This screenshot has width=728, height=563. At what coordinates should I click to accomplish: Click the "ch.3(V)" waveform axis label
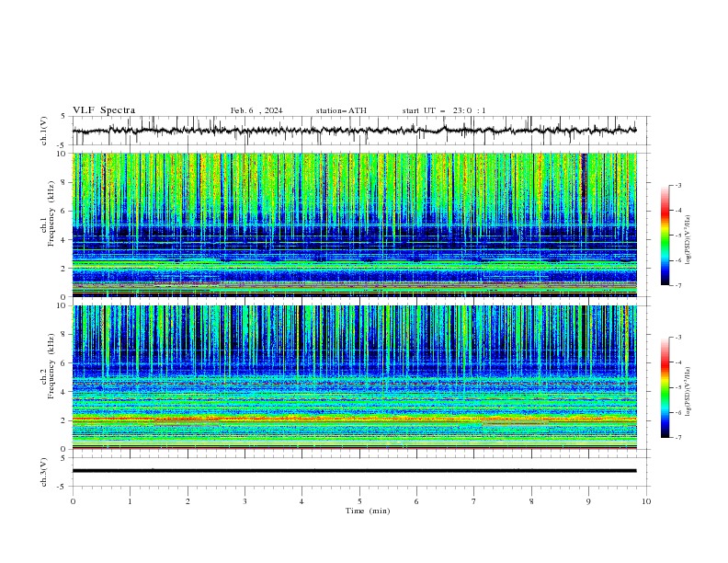click(x=44, y=473)
